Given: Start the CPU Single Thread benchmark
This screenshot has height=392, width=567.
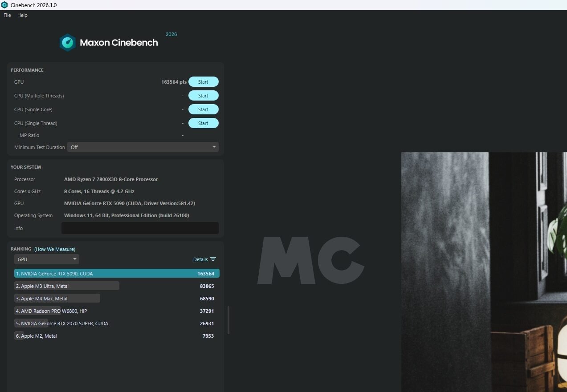Looking at the screenshot, I should coord(204,123).
